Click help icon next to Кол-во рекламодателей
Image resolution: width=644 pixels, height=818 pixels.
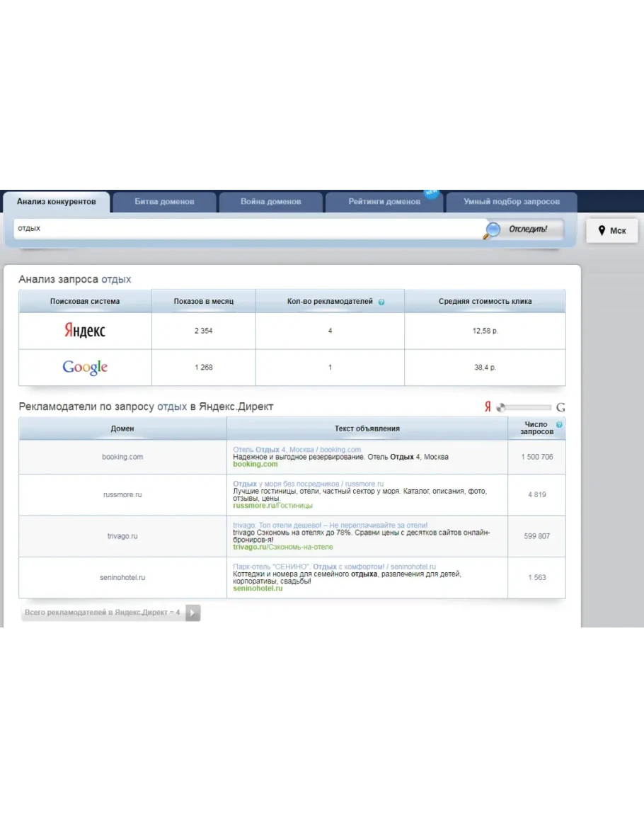381,302
